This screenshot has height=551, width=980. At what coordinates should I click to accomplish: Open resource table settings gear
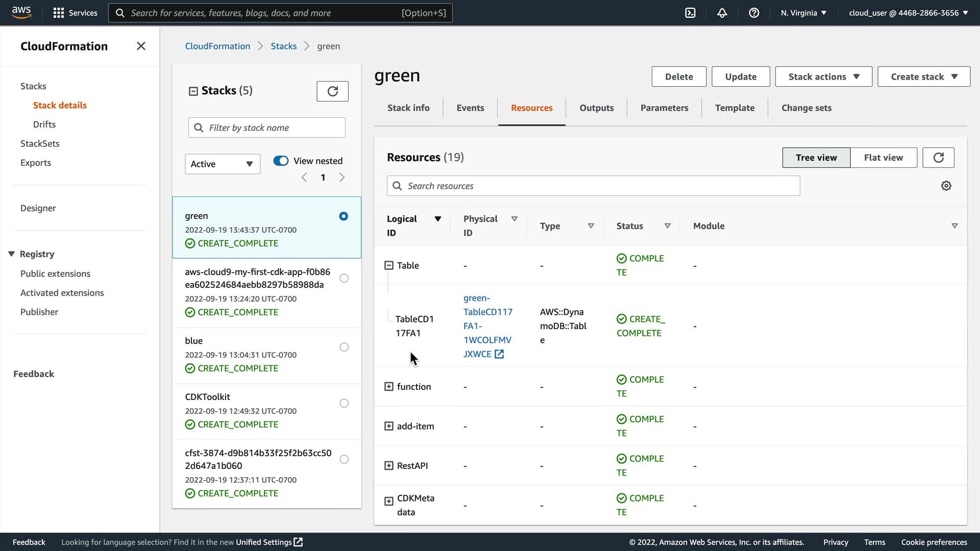pyautogui.click(x=946, y=186)
